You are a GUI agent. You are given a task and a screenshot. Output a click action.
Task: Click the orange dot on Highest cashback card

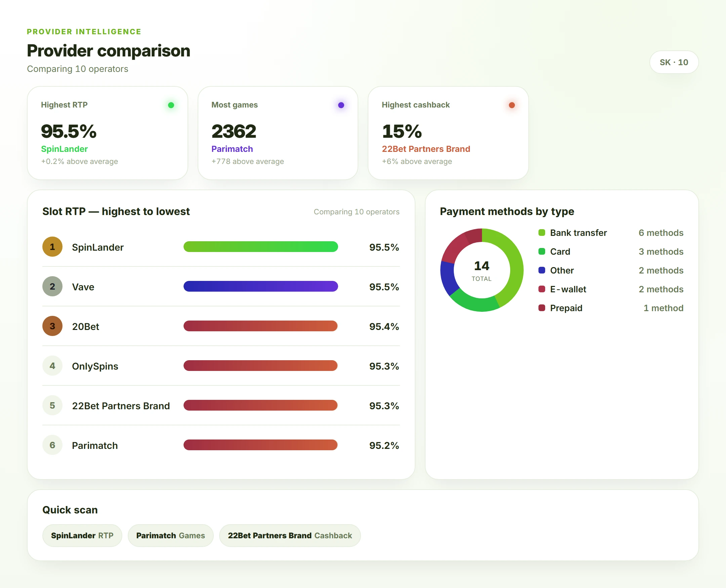(x=512, y=105)
